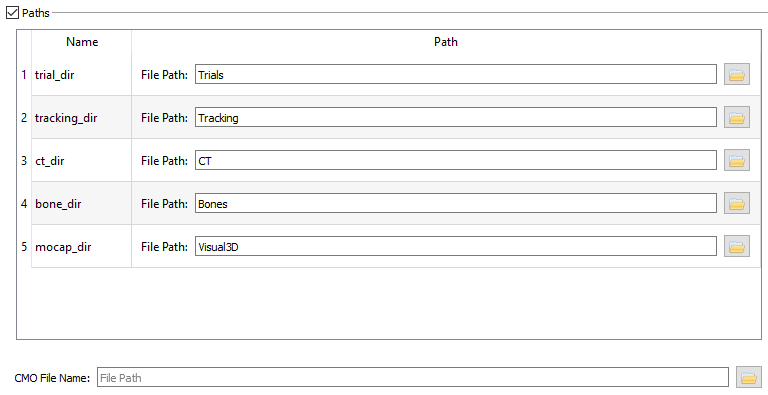Click the Name column header
Screen dimensions: 768x395
82,42
